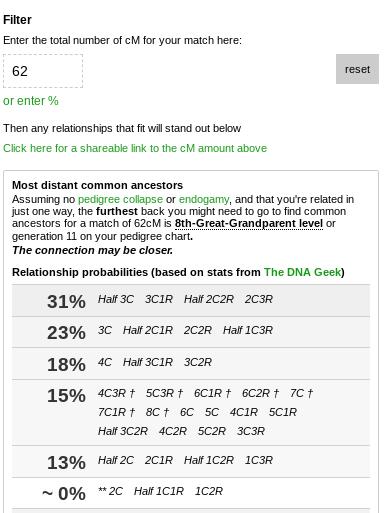Click the 4C relationship in 18% row

point(105,362)
